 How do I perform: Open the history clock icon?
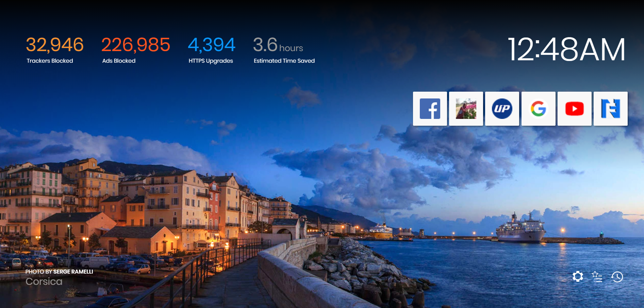click(617, 277)
